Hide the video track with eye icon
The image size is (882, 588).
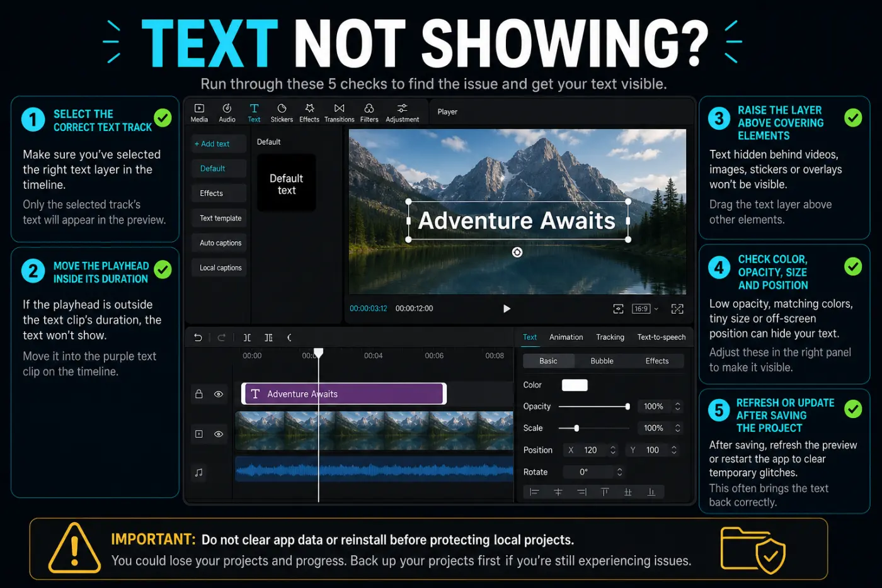[x=219, y=434]
